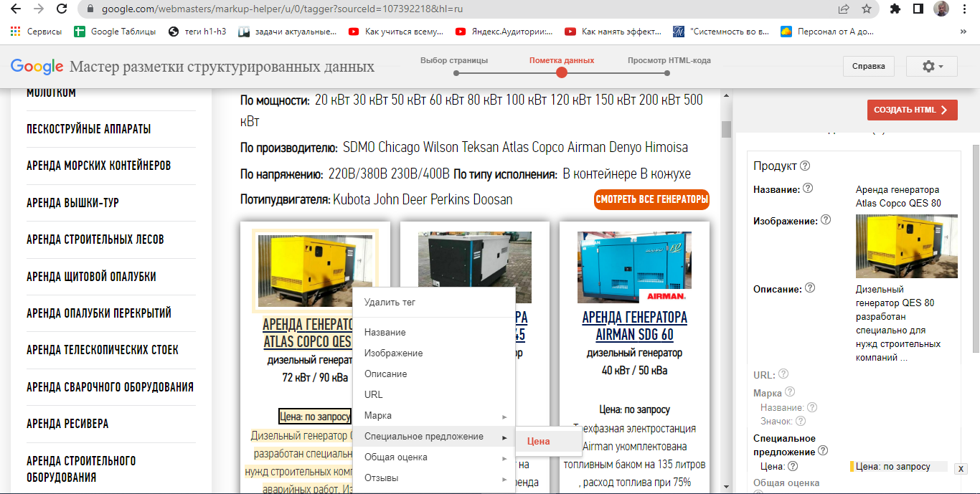Open АРЕНДА СТРОИТЕЛЬНЫХ ЛЕСОВ link
The height and width of the screenshot is (494, 980).
tap(95, 239)
